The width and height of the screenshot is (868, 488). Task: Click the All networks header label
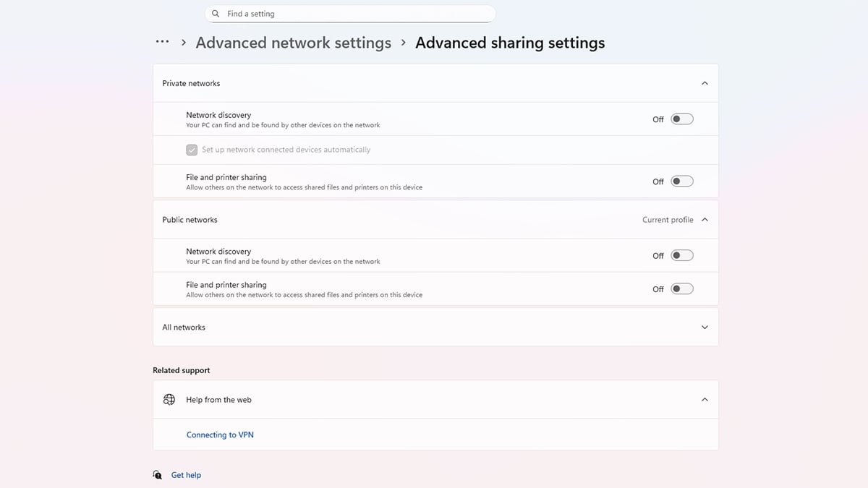[184, 328]
